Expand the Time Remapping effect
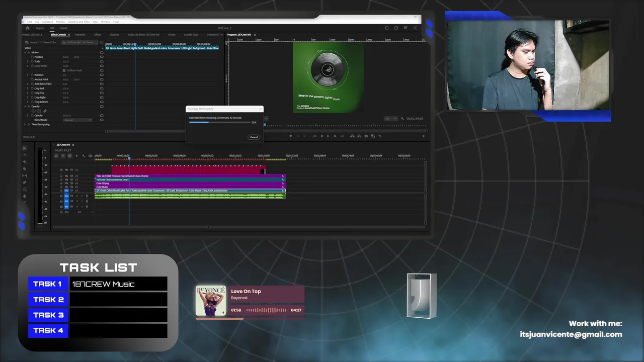This screenshot has height=362, width=644. [x=25, y=124]
